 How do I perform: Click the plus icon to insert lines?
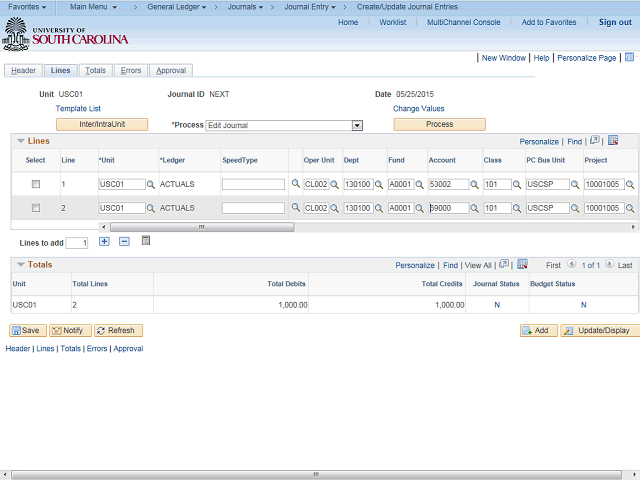pos(104,242)
